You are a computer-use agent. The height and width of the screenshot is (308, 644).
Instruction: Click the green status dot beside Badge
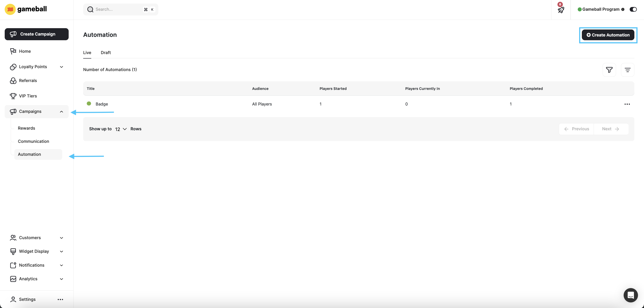click(x=89, y=104)
